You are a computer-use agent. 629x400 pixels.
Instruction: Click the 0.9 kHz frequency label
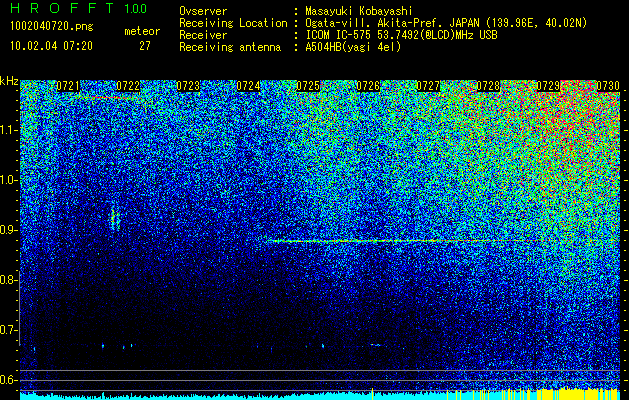point(9,230)
